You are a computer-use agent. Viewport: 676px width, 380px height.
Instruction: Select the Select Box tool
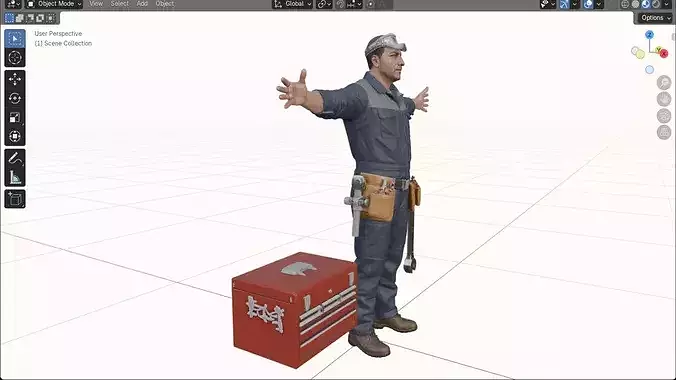(x=15, y=39)
